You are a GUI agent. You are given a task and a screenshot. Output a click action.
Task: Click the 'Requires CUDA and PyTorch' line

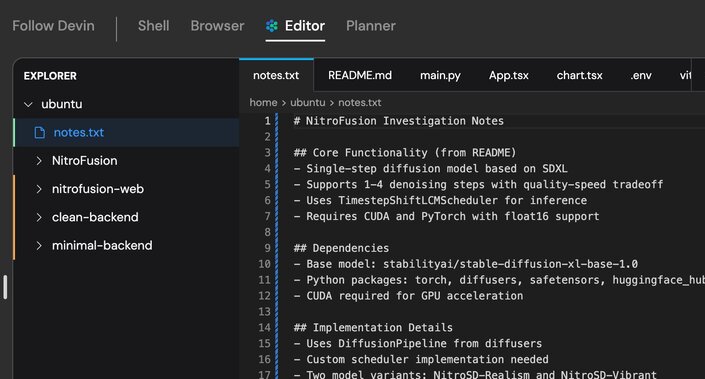pos(446,216)
